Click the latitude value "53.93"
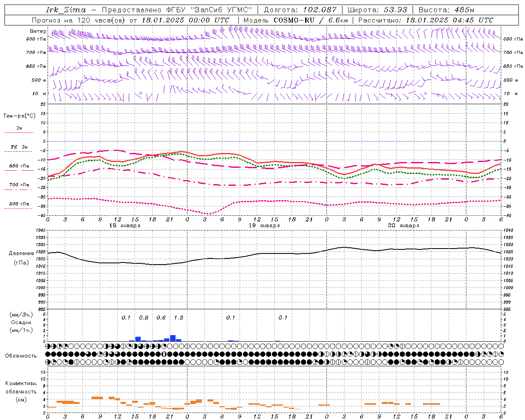The height and width of the screenshot is (420, 525). [x=396, y=10]
